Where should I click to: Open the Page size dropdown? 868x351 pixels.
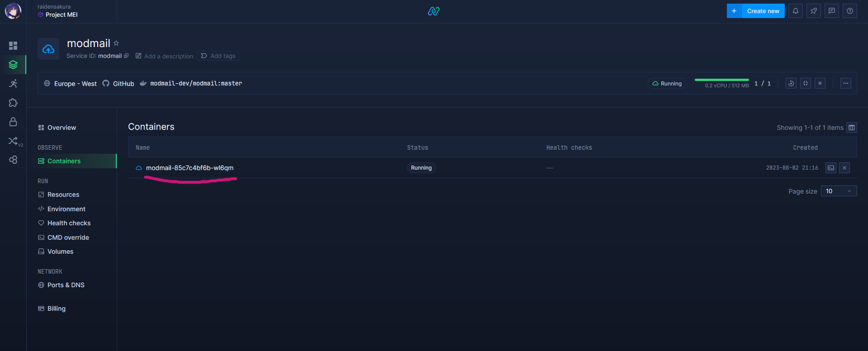[x=839, y=191]
